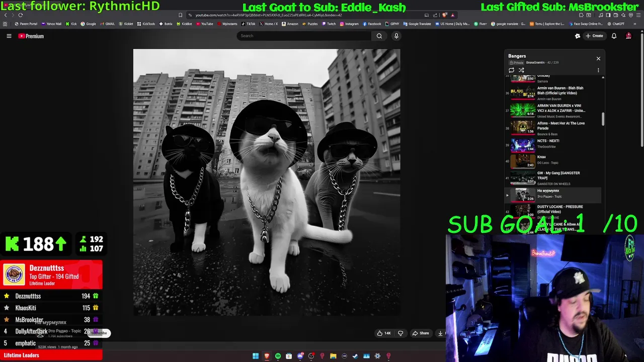Image resolution: width=644 pixels, height=362 pixels.
Task: Open Steam from taskbar
Action: click(355, 356)
